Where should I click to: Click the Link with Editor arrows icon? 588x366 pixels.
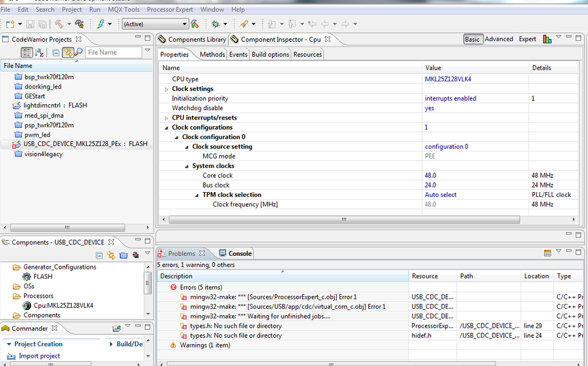68,52
